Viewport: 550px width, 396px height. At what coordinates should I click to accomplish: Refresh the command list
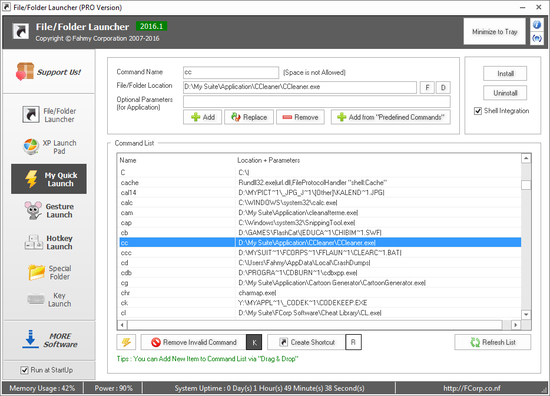tap(493, 342)
